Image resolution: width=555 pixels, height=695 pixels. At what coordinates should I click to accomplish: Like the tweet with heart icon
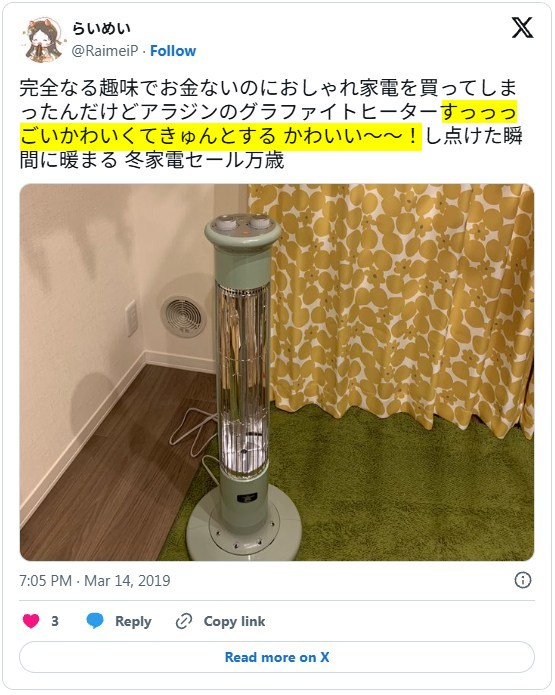31,621
